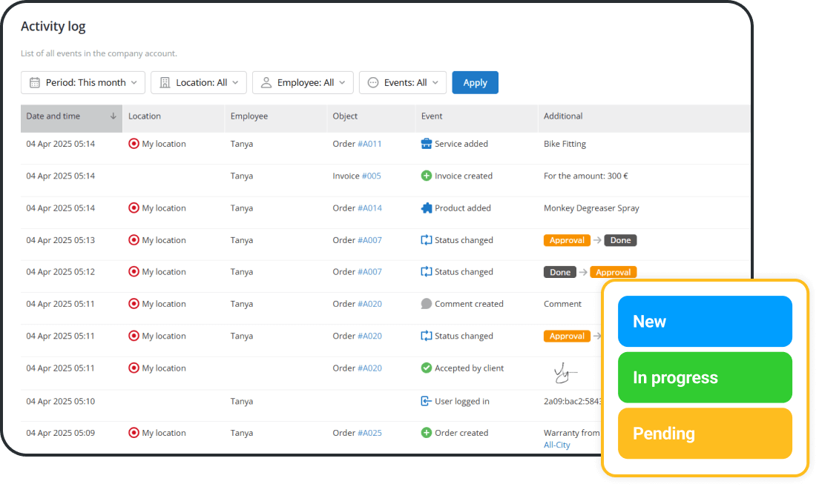Click the User logged in arrow icon
This screenshot has height=504, width=819.
424,400
